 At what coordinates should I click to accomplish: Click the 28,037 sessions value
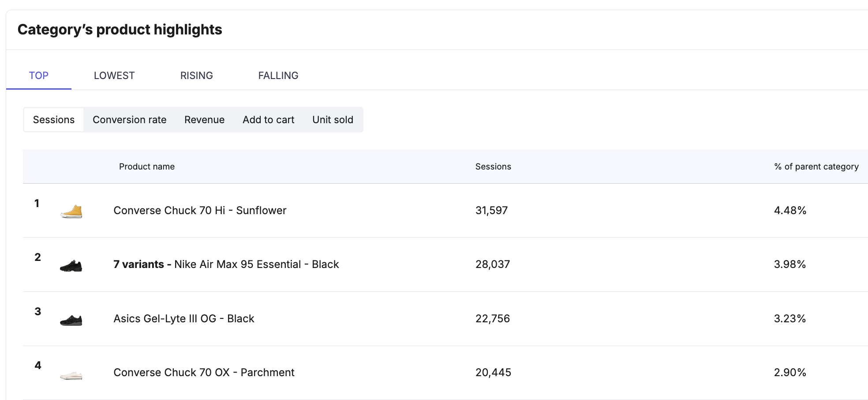(493, 264)
